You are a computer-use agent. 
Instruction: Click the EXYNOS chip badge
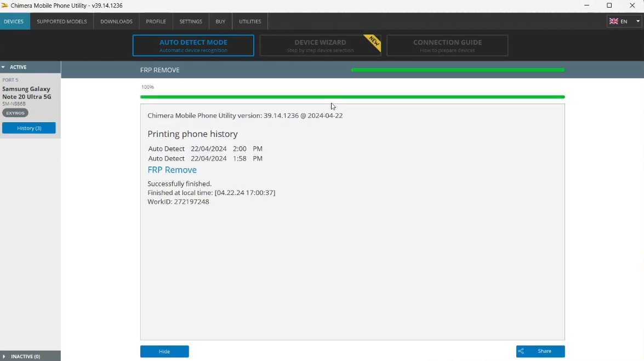coord(15,113)
